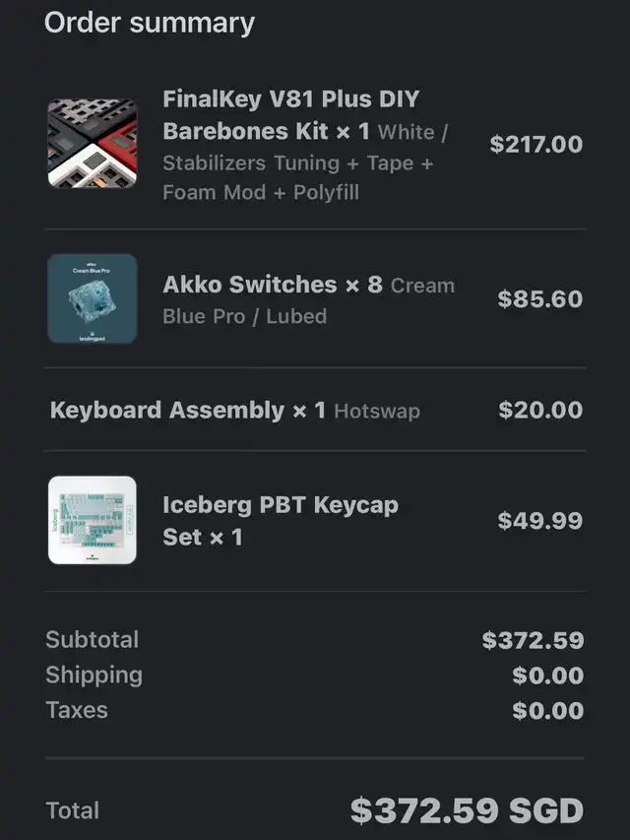The image size is (630, 840).
Task: Open the Iceberg keycap set thumbnail
Action: [x=93, y=520]
